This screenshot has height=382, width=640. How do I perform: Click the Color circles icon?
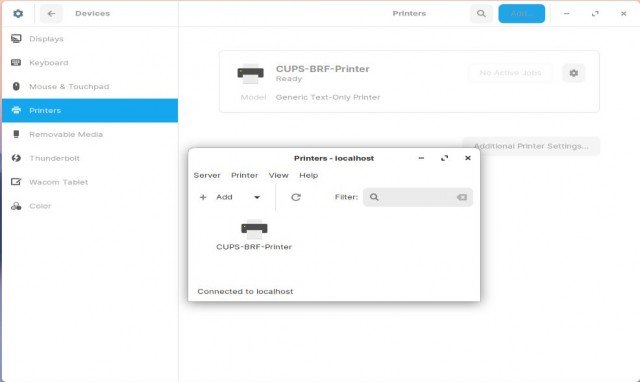click(16, 206)
